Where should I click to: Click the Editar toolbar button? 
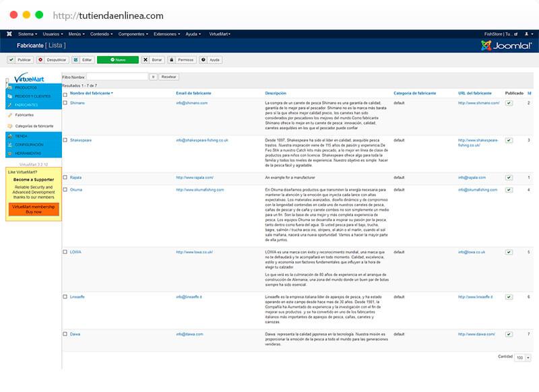(x=84, y=60)
